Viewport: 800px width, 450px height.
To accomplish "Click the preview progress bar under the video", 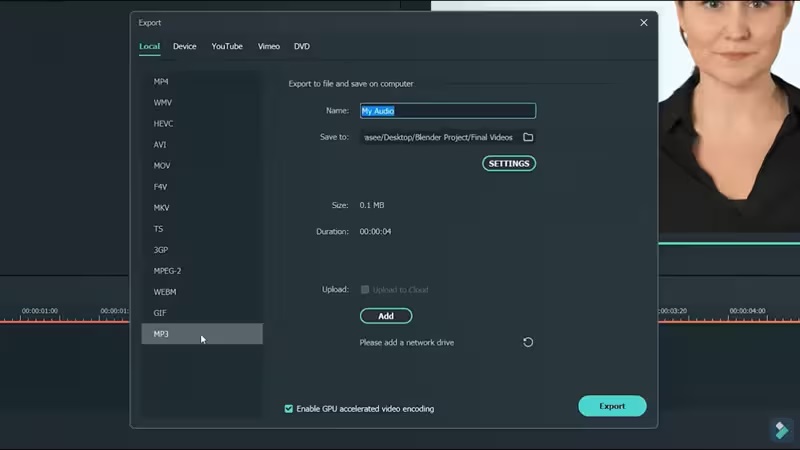I will [729, 243].
